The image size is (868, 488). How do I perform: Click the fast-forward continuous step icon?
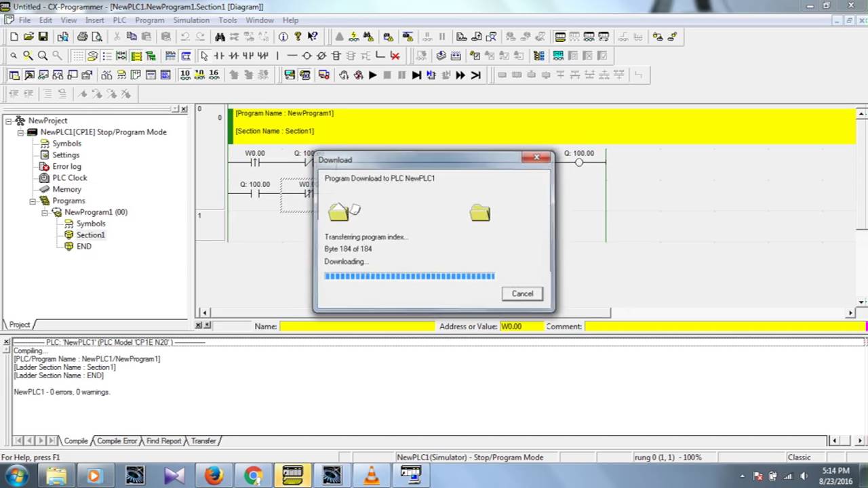pyautogui.click(x=460, y=75)
